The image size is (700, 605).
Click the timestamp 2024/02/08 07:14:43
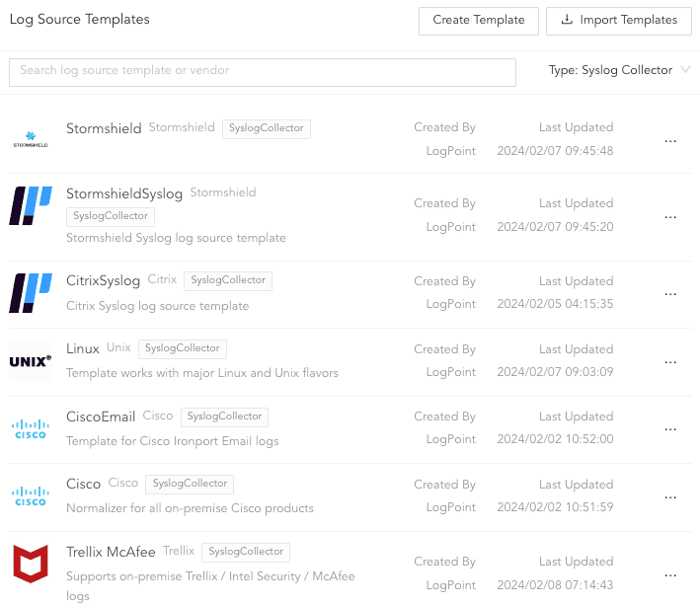click(555, 585)
